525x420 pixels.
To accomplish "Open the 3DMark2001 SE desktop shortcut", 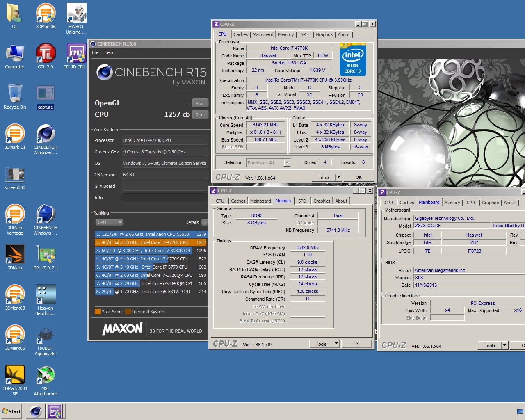I will [15, 381].
